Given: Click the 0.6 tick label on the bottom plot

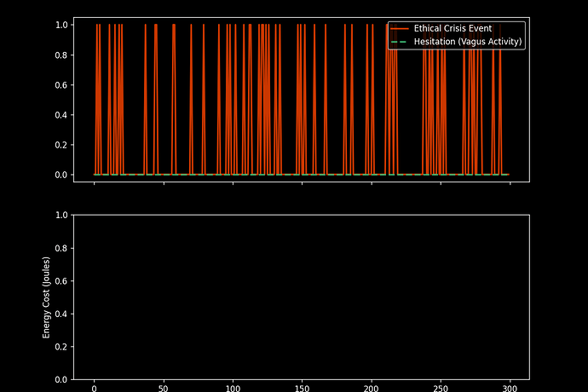Looking at the screenshot, I should point(61,281).
